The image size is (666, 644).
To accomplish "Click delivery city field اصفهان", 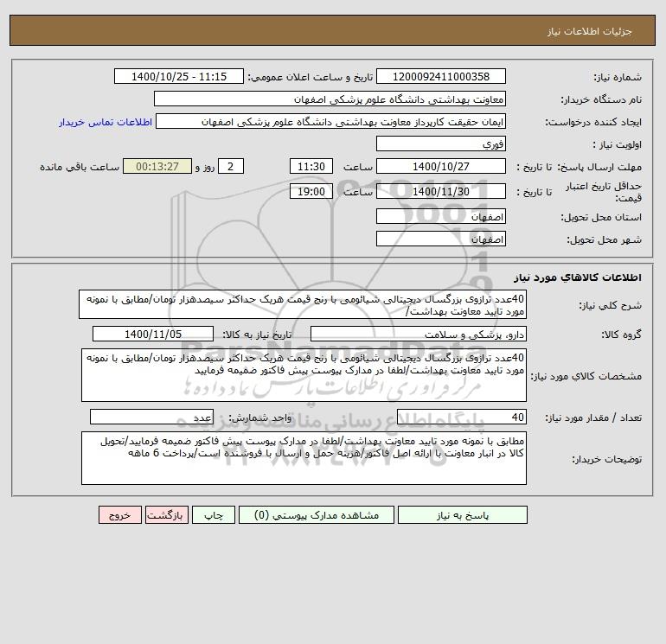I will (441, 239).
